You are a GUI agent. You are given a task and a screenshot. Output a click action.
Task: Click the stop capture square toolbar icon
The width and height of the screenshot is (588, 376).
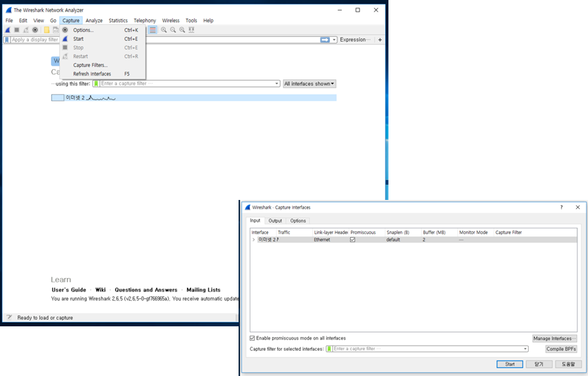(x=17, y=30)
